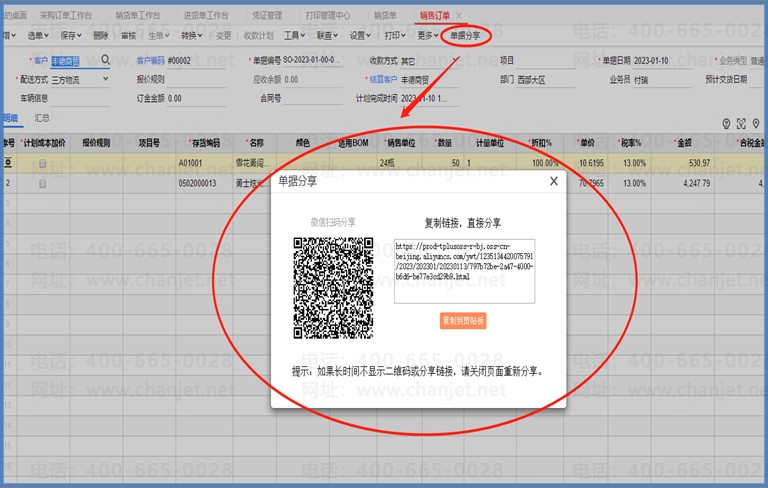Click the share link text box
The width and height of the screenshot is (768, 488).
[x=464, y=270]
